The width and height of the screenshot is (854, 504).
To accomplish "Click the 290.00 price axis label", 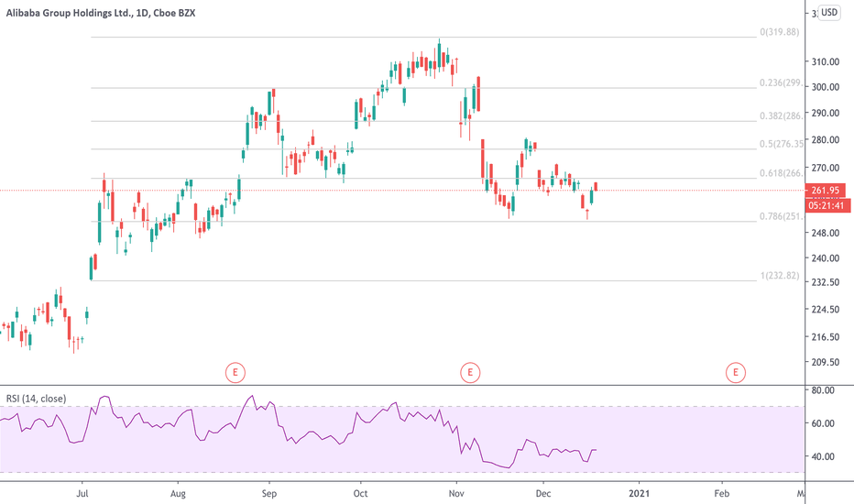I will [x=825, y=114].
